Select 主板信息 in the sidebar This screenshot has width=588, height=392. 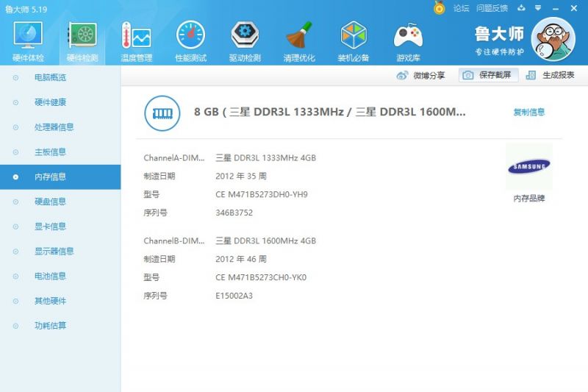click(60, 152)
